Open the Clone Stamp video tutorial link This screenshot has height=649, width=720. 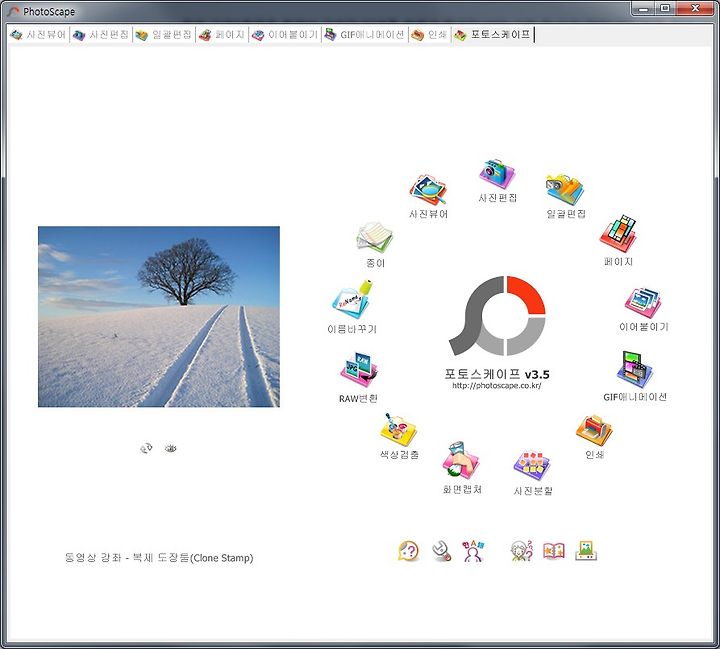[159, 558]
